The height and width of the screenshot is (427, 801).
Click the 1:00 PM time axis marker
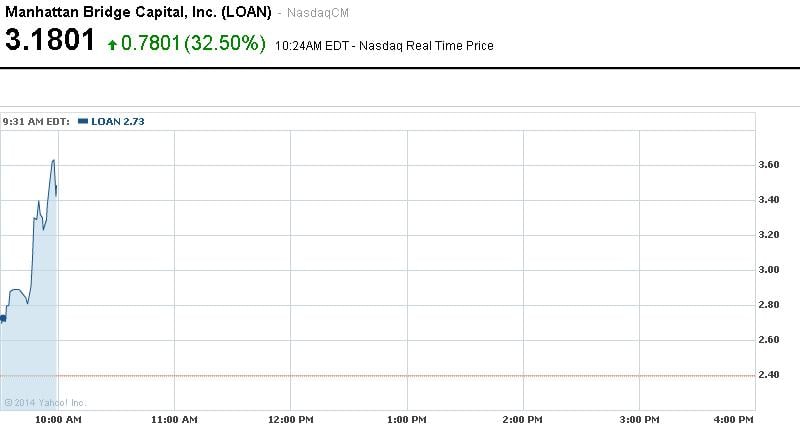tap(407, 417)
